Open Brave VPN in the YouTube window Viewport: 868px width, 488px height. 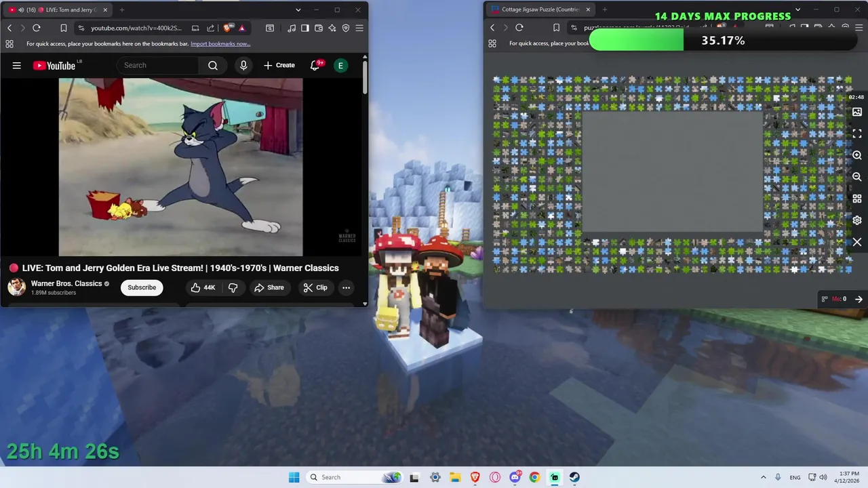346,28
